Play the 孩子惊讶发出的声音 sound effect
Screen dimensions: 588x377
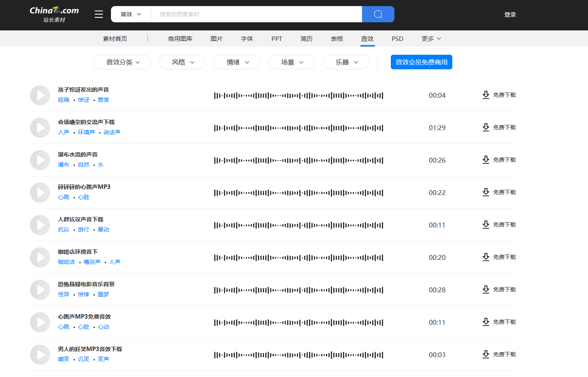tap(40, 95)
